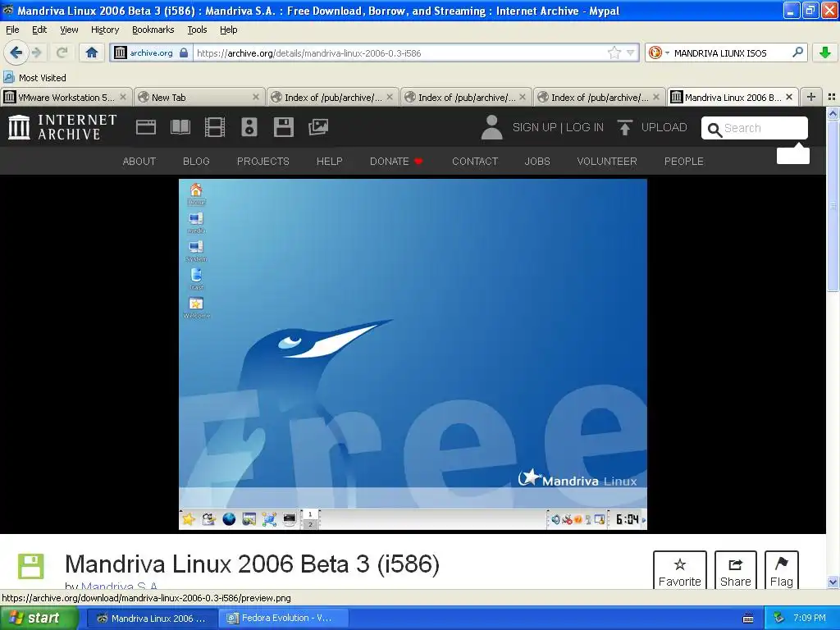Click the green software floppy item icon
The width and height of the screenshot is (840, 630).
[x=30, y=566]
